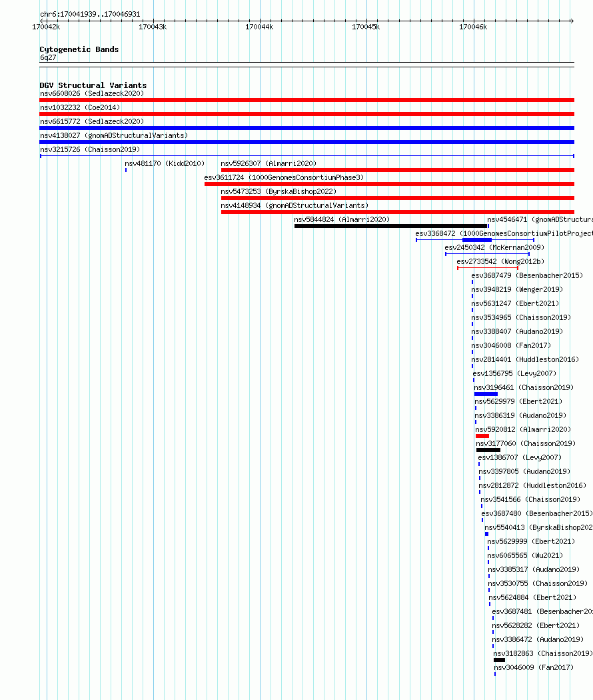Click the 170042k ruler position label
593x700 pixels.
[46, 27]
